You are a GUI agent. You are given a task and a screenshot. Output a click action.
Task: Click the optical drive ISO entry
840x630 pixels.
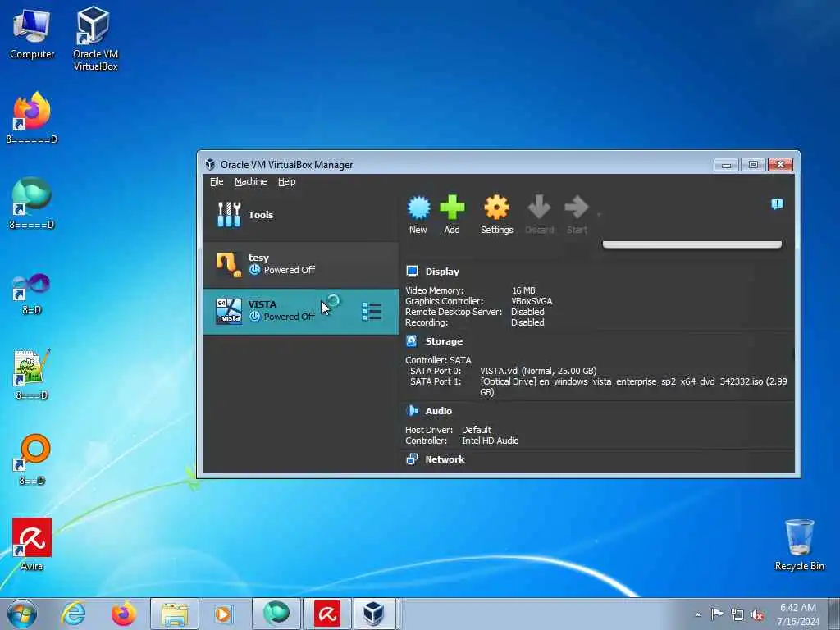tap(633, 387)
